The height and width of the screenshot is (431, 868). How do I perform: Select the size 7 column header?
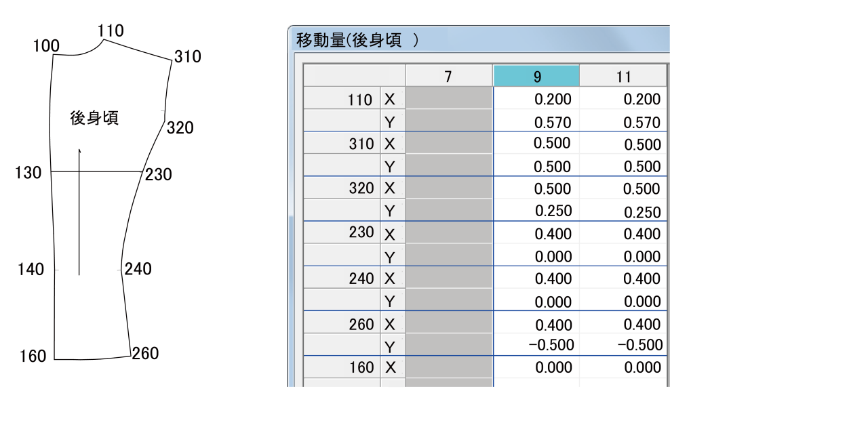click(448, 75)
